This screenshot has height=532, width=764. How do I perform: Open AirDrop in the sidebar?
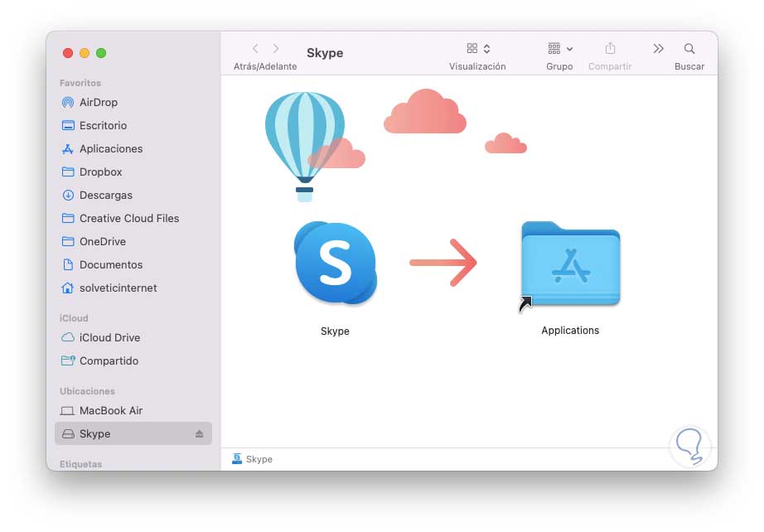[x=133, y=102]
